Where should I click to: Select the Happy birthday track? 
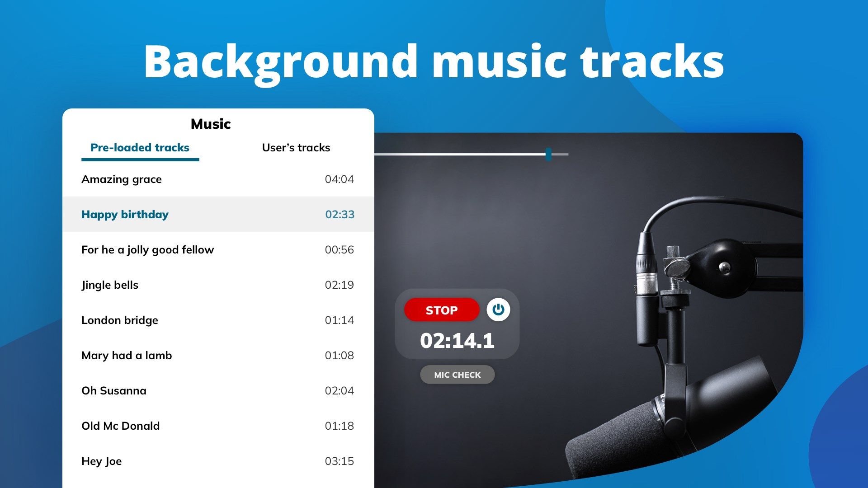(218, 214)
